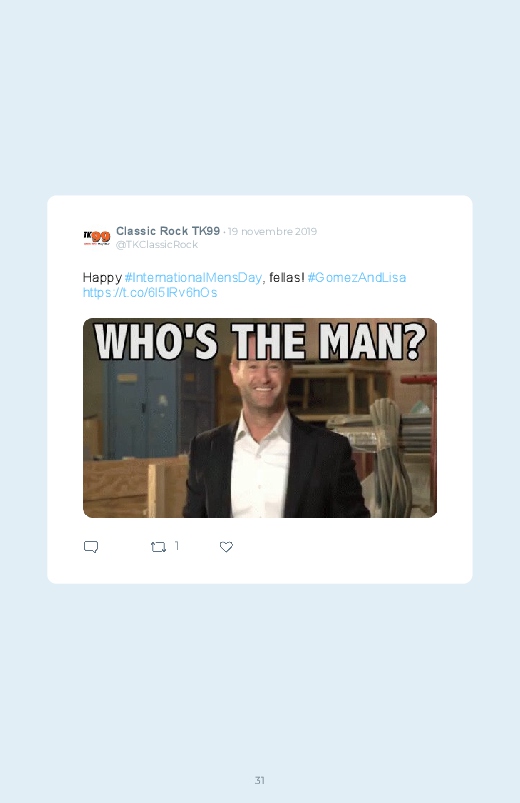Click the @TKClassicRock handle
This screenshot has height=803, width=520.
pyautogui.click(x=157, y=245)
